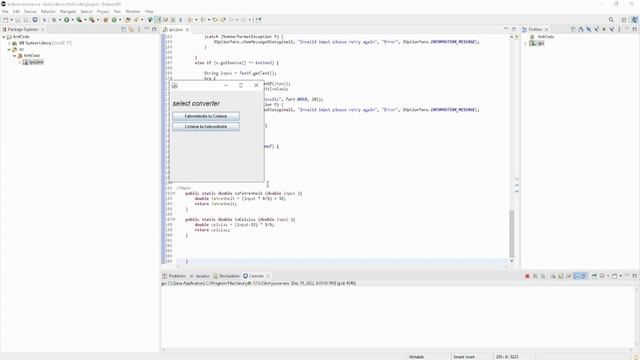Minimize the editor area
This screenshot has height=360, width=640.
(x=506, y=29)
